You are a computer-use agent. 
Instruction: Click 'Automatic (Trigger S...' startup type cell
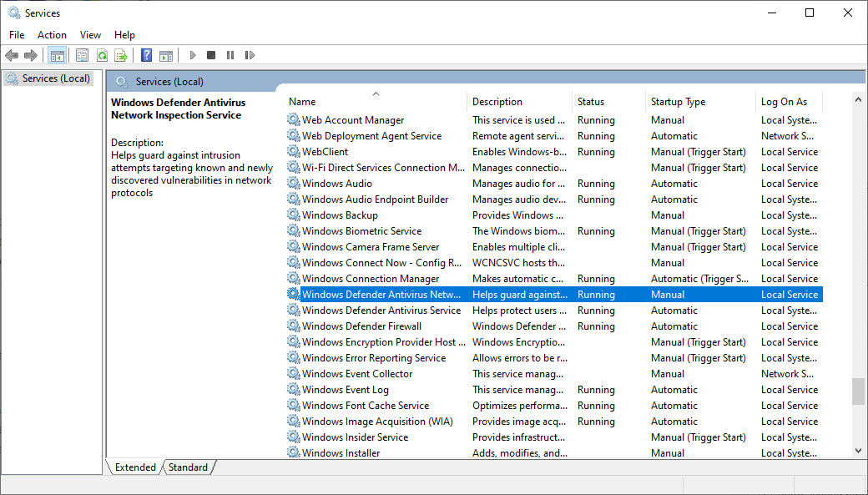(699, 279)
